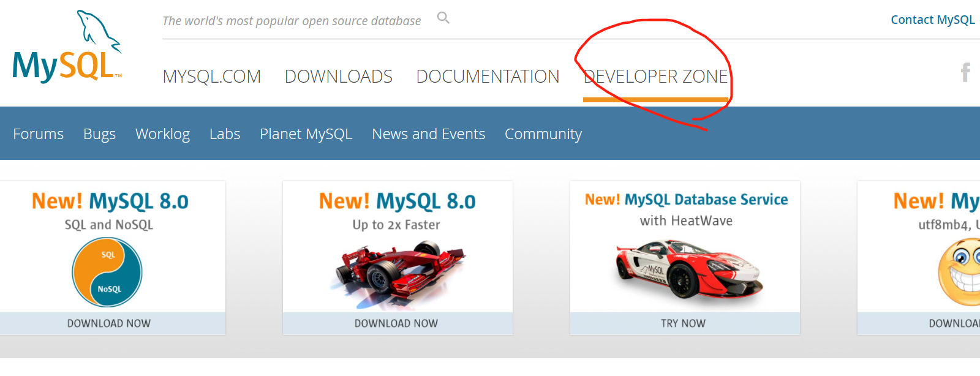Screen dimensions: 980x376
Task: Open the search magnifier icon
Action: (x=443, y=18)
